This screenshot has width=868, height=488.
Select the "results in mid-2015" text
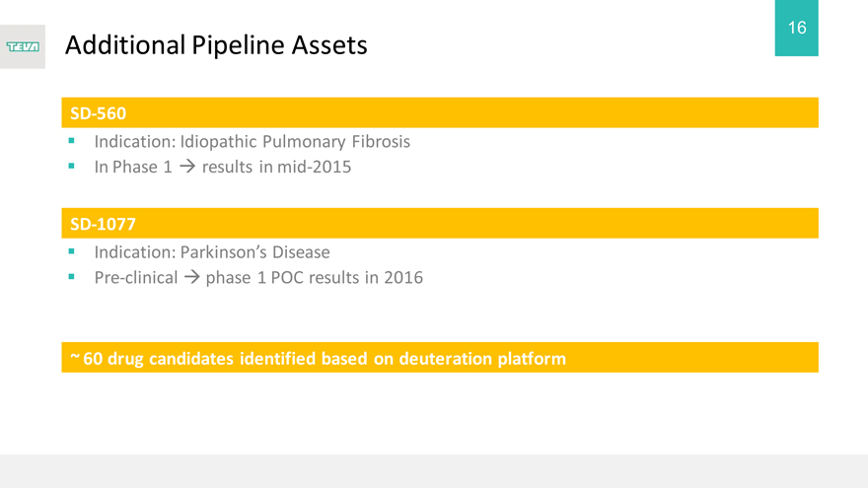[276, 168]
